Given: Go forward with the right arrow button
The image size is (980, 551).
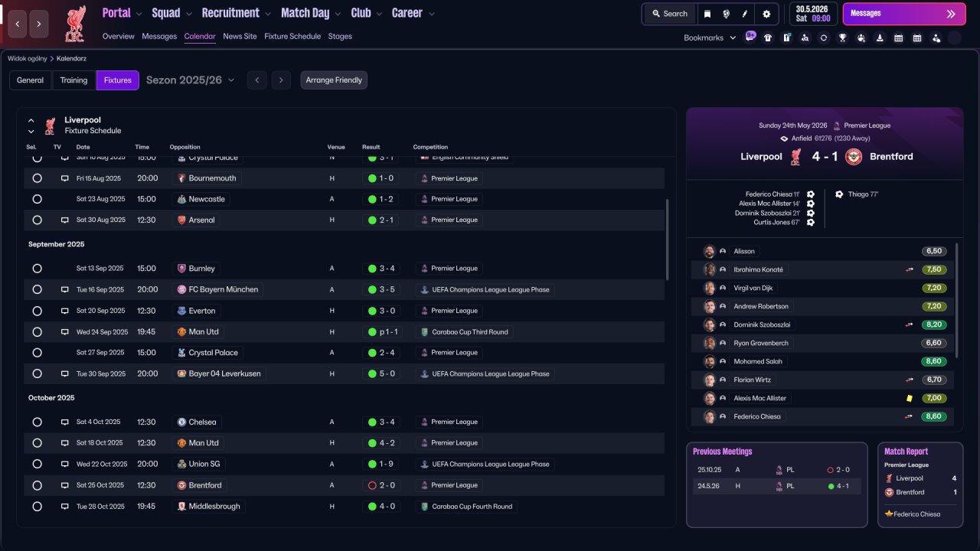Looking at the screenshot, I should 39,24.
